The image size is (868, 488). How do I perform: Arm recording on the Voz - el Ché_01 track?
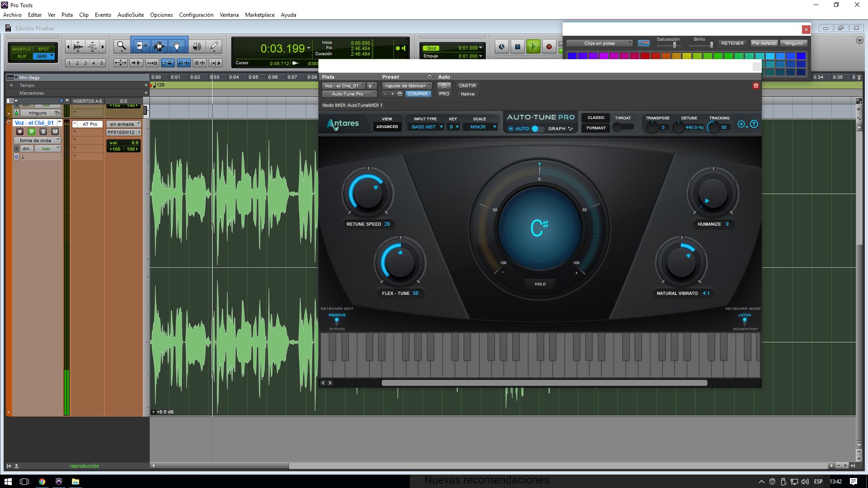(20, 132)
